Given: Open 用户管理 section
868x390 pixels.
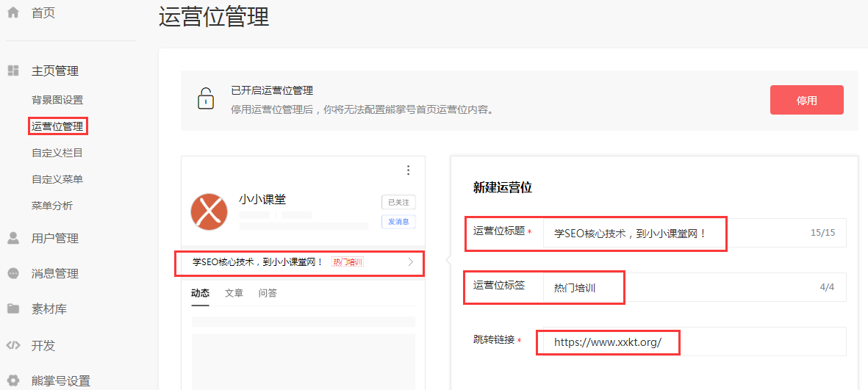Looking at the screenshot, I should pos(55,239).
